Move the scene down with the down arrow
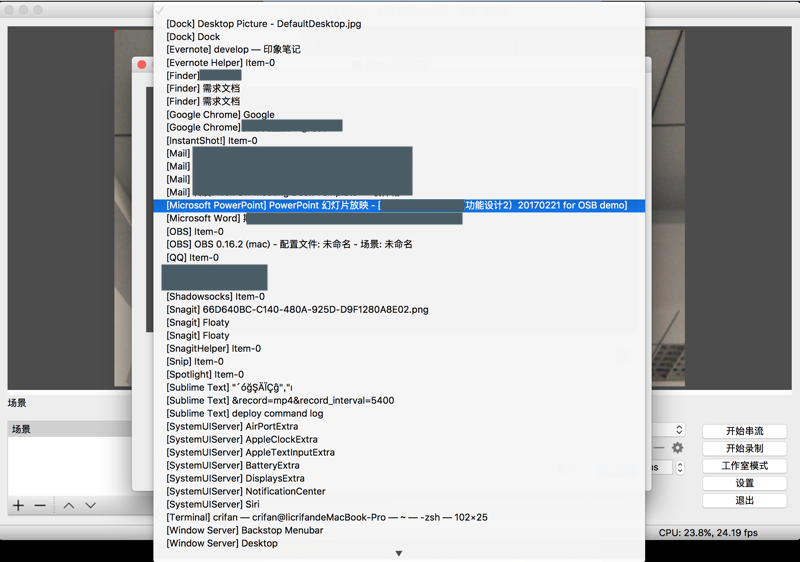Image resolution: width=800 pixels, height=562 pixels. [x=91, y=505]
